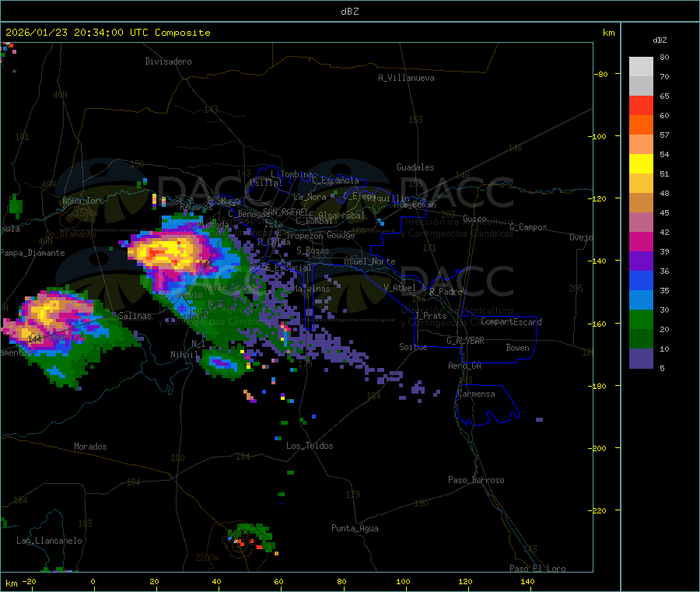Click the 'SAN_RAFAEL' city label
This screenshot has height=592, width=700.
click(285, 212)
